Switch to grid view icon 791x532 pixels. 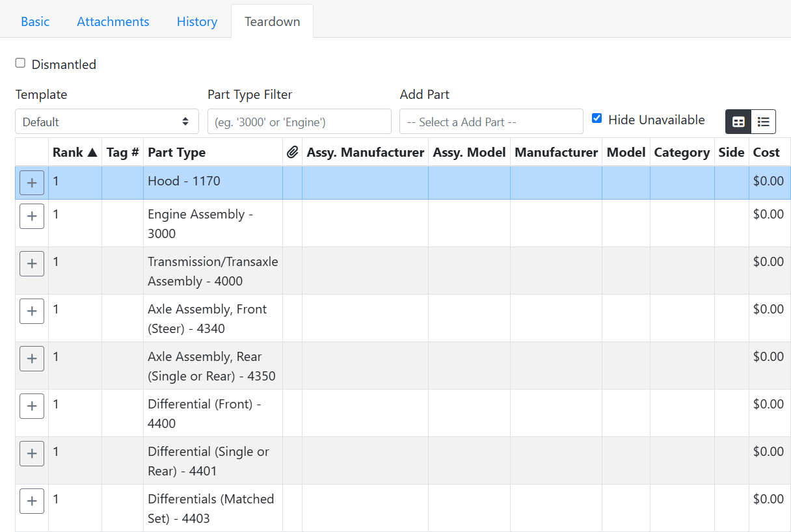point(738,122)
